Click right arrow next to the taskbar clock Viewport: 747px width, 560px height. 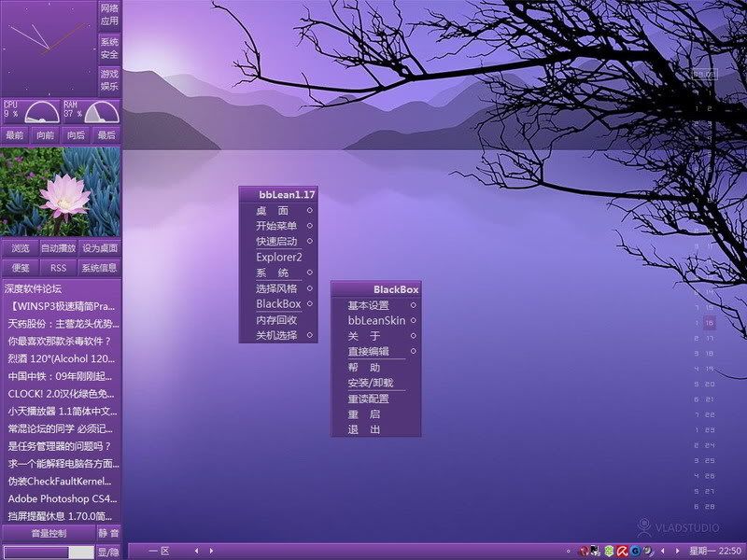(677, 552)
